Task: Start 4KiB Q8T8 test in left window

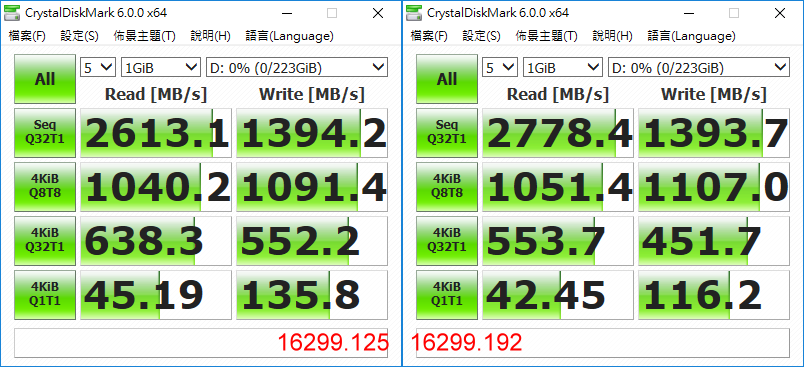Action: pos(45,187)
